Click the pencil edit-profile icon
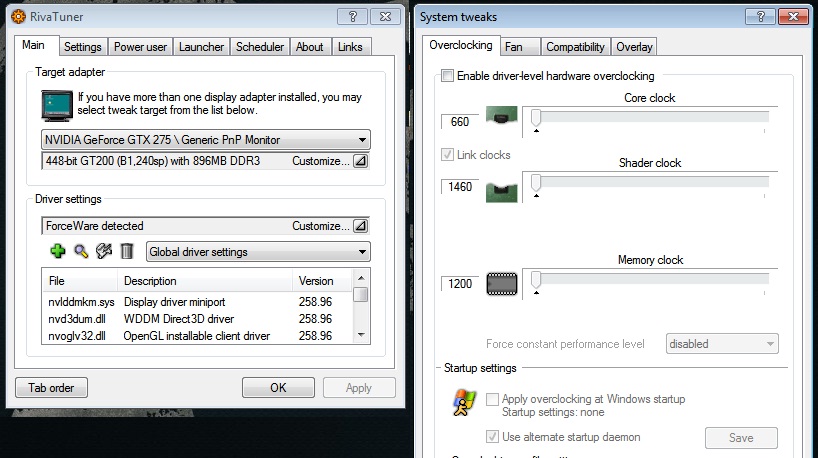Screen dimensions: 818x458 (104, 251)
